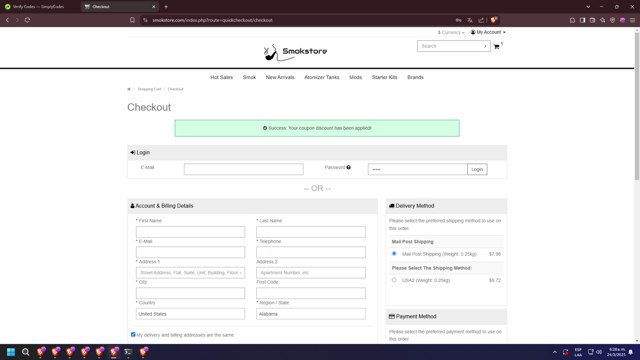Show hidden system tray icons
This screenshot has height=360, width=640.
pyautogui.click(x=555, y=352)
